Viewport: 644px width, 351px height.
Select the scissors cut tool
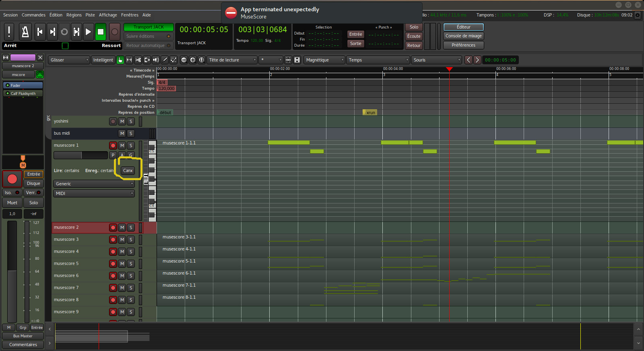138,60
